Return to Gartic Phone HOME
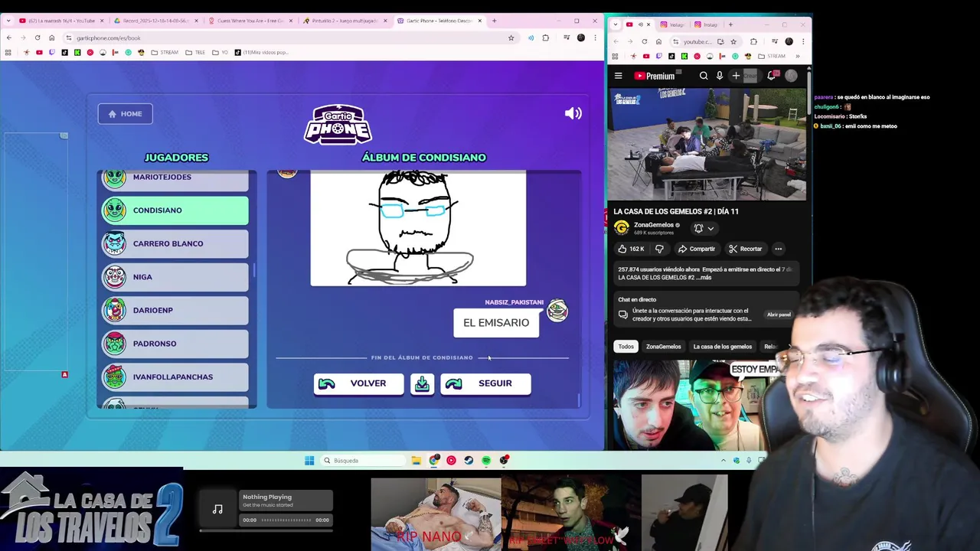 click(x=125, y=114)
